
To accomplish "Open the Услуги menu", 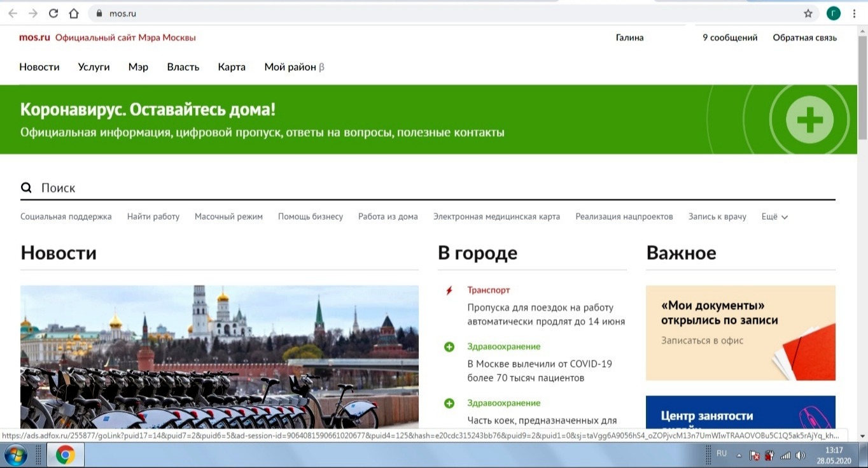I will click(x=94, y=67).
